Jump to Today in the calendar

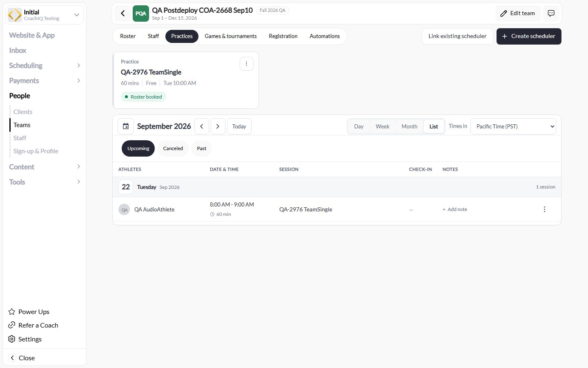[x=239, y=126]
